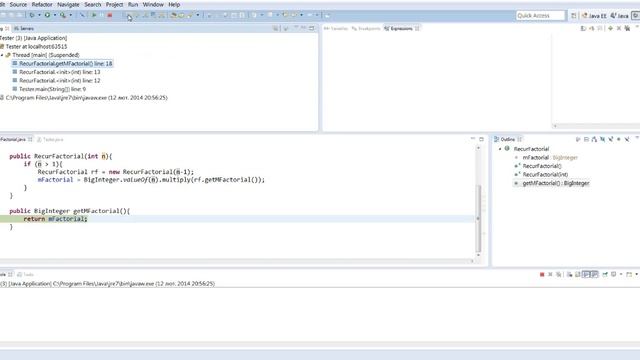Minimize the code editor pane
Image resolution: width=640 pixels, height=360 pixels.
tap(473, 139)
